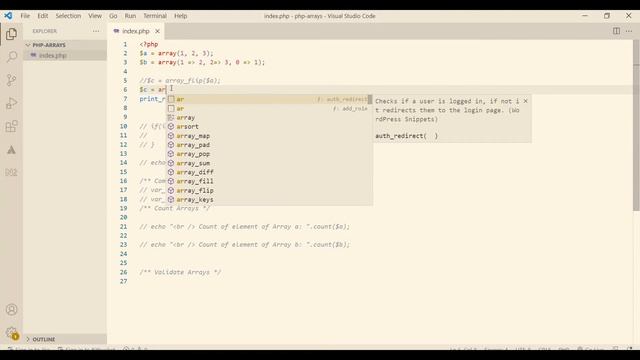Open the Source Control view
640x360 pixels.
[x=11, y=80]
